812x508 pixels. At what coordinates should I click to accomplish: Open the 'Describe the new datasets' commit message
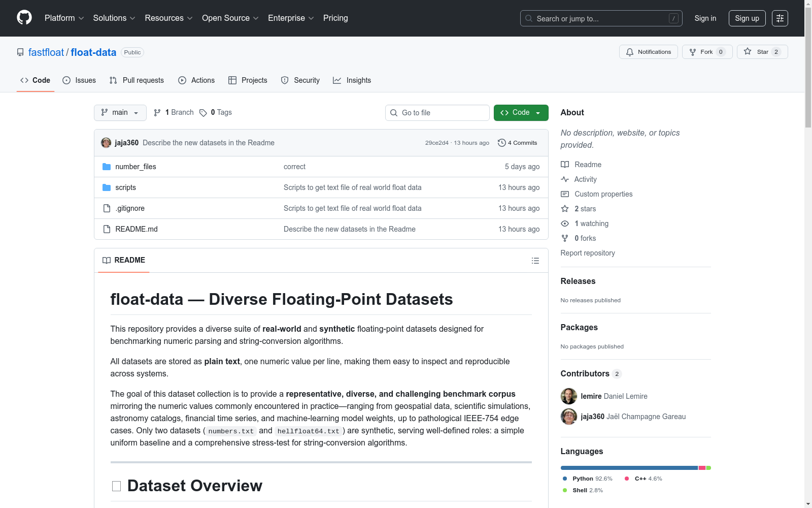tap(209, 143)
